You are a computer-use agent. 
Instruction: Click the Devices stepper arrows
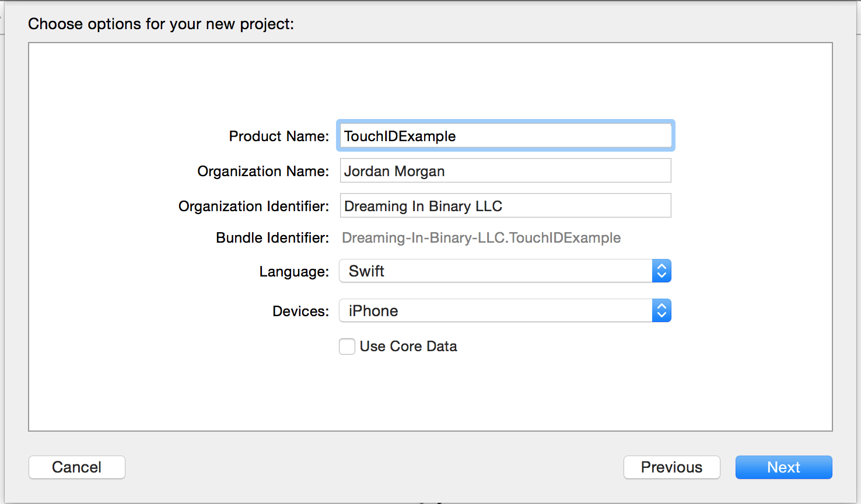661,310
